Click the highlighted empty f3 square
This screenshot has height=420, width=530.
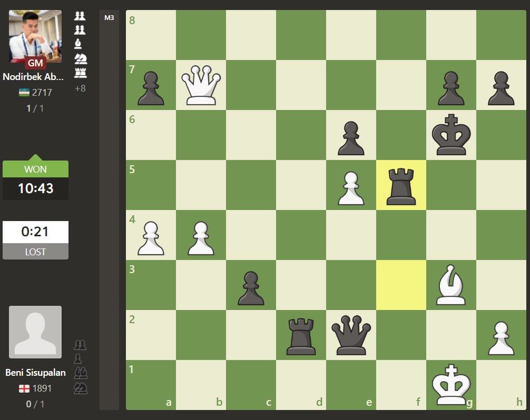coord(401,285)
